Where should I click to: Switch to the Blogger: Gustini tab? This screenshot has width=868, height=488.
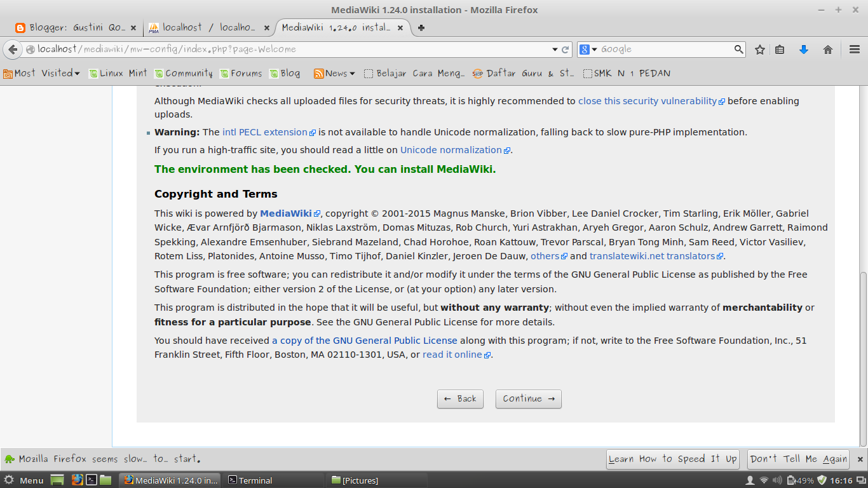pos(75,28)
